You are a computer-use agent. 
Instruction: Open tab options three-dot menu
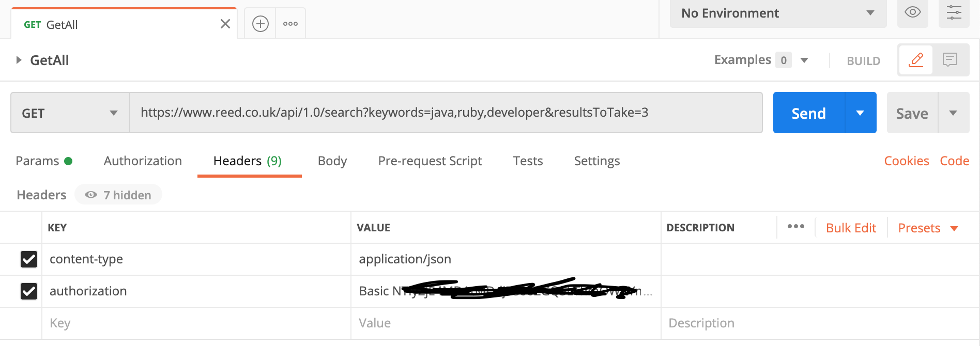pos(290,24)
